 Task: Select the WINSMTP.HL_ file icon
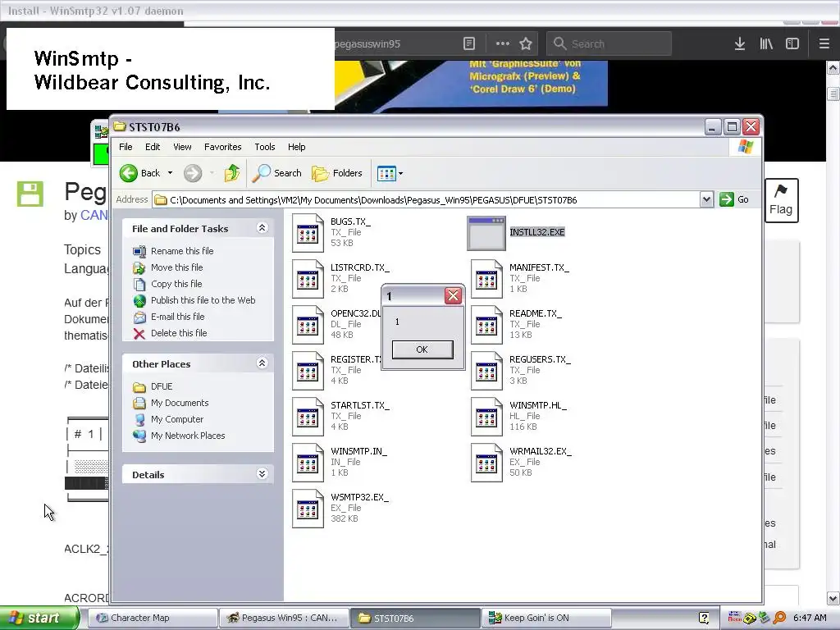486,417
